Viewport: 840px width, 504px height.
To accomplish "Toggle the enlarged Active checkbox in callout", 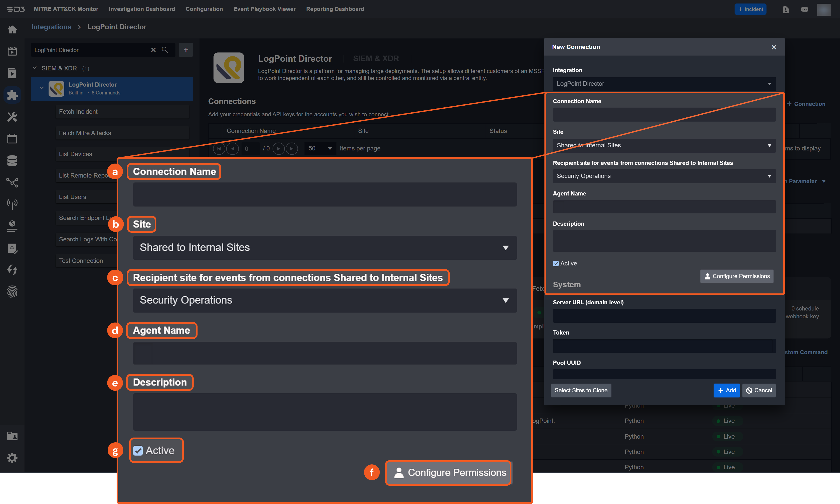I will click(138, 450).
